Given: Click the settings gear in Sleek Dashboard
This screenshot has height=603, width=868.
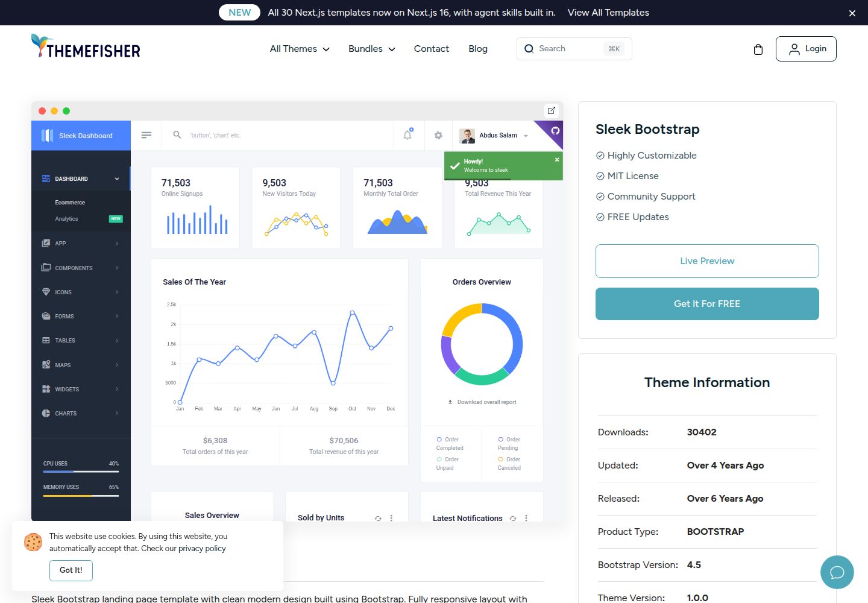Looking at the screenshot, I should (438, 136).
